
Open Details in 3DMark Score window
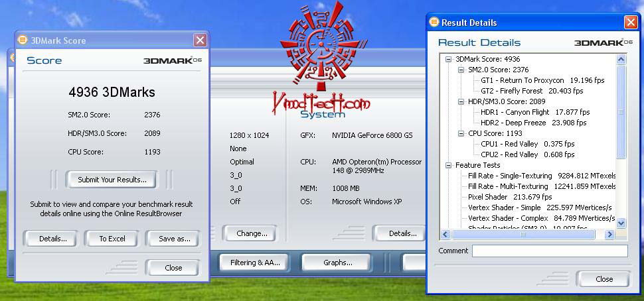(x=50, y=239)
